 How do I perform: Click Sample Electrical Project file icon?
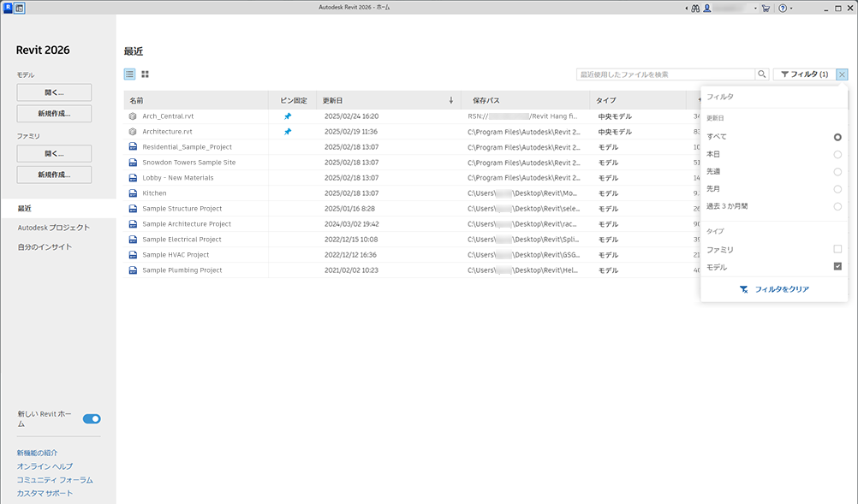[133, 240]
